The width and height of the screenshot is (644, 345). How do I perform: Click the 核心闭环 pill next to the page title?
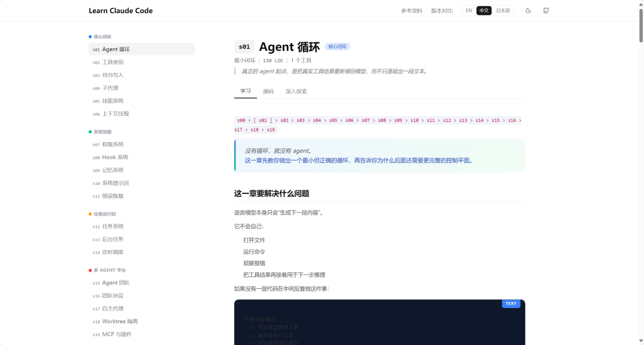(339, 46)
